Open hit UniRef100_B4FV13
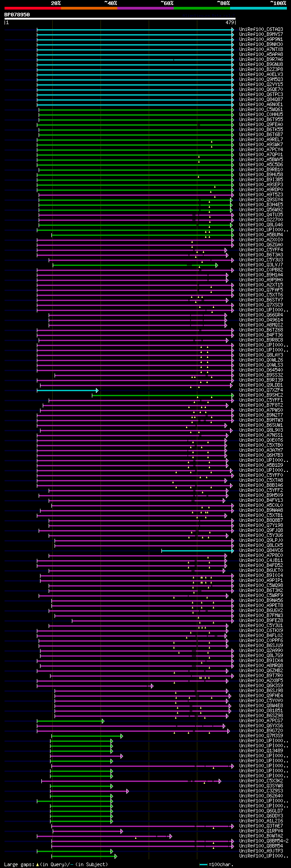Viewport: 291px width, 868px height. tap(261, 500)
